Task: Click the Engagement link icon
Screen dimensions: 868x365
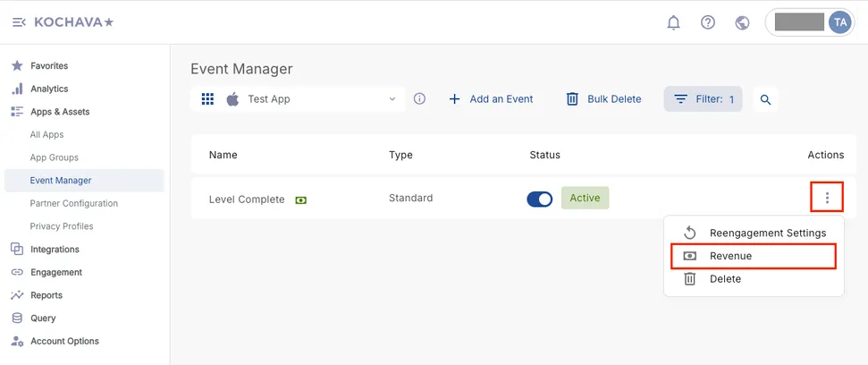Action: coord(17,272)
